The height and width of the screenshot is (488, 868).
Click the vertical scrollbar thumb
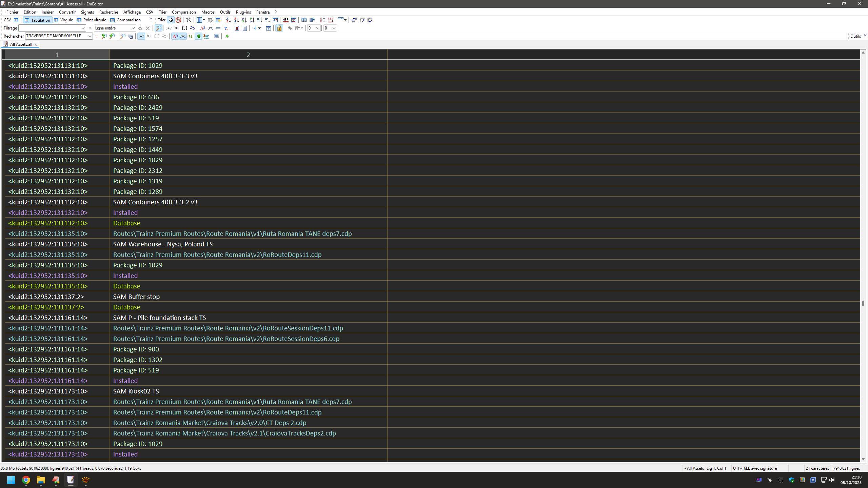pos(863,303)
